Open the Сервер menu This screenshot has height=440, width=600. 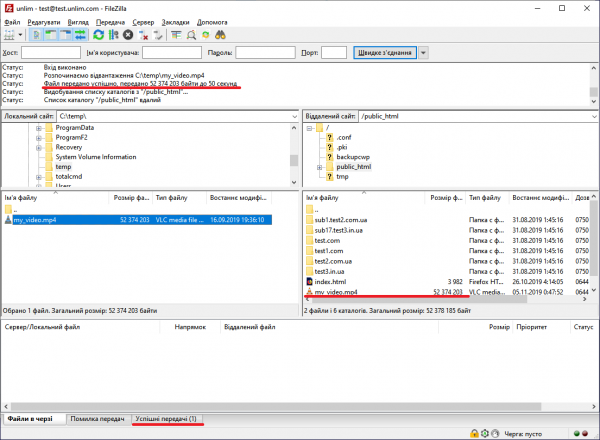pyautogui.click(x=145, y=21)
